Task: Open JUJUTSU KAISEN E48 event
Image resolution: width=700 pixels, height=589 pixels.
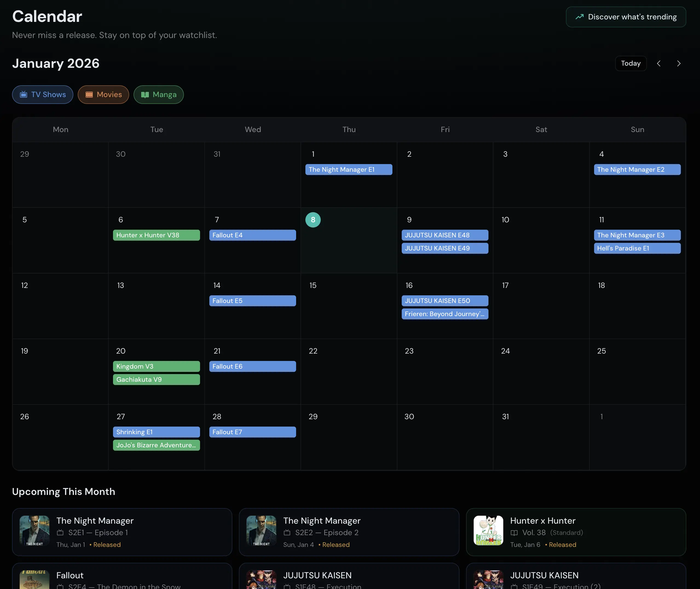Action: point(445,235)
